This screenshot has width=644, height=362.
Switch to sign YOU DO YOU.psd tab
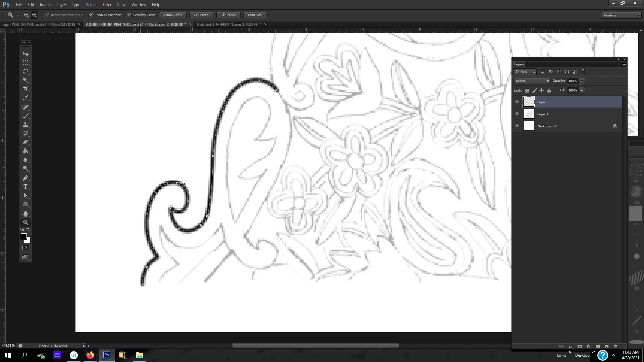tap(39, 24)
